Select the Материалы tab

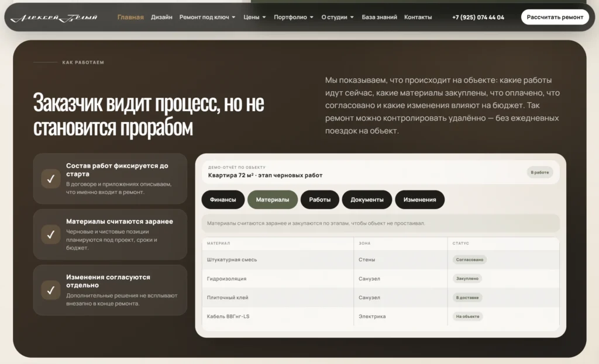[273, 200]
